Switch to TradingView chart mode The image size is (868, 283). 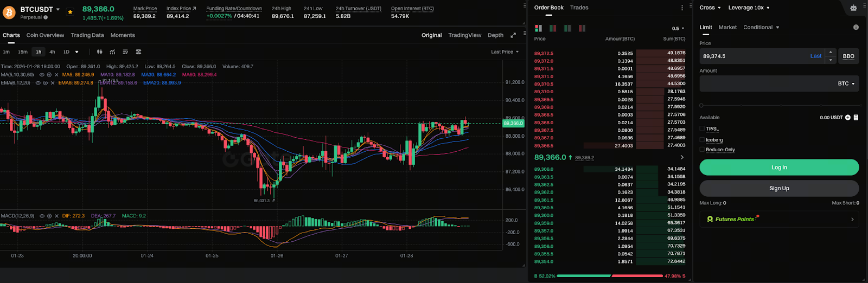click(464, 35)
